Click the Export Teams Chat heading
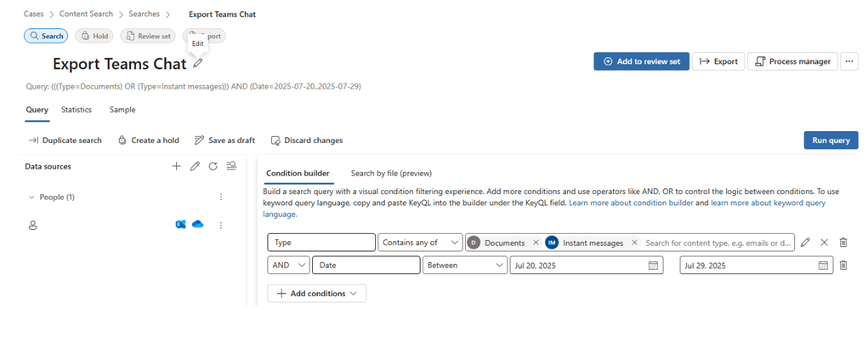This screenshot has width=868, height=355. [120, 64]
